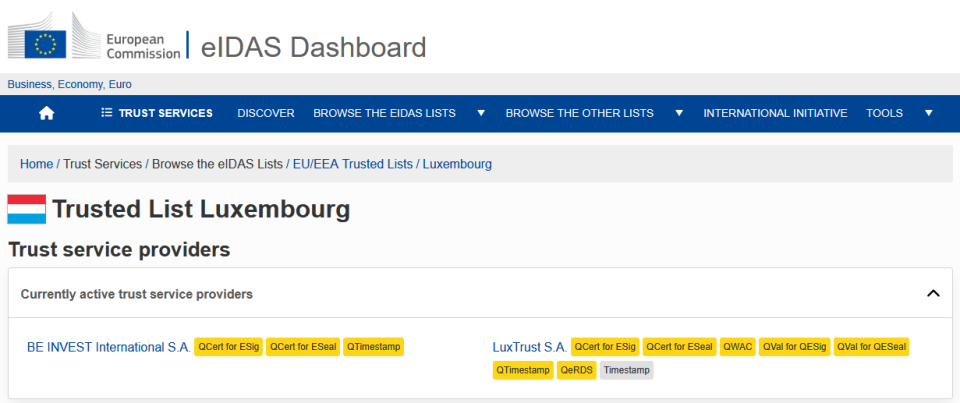Open BE INVEST International S.A. provider
Screen dimensions: 960x403
[109, 347]
